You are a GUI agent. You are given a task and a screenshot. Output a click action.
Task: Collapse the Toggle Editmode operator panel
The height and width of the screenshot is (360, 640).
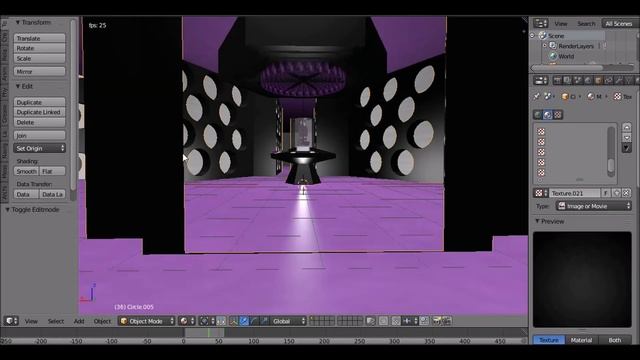pos(7,209)
